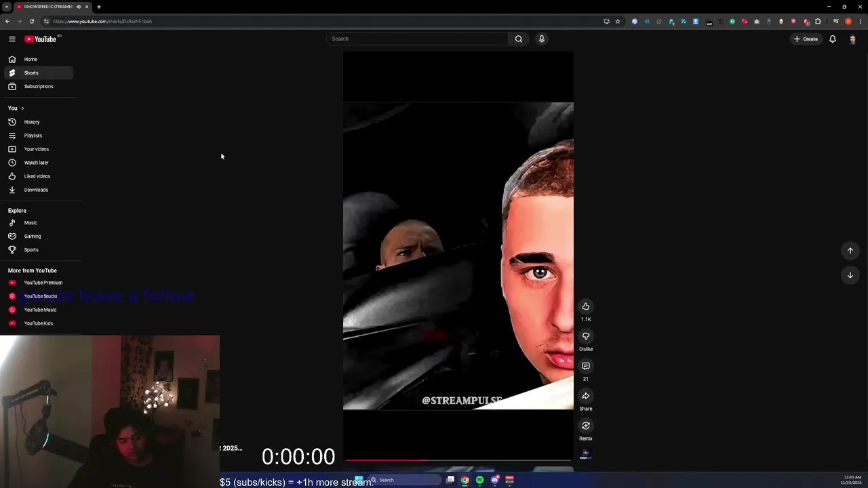The width and height of the screenshot is (868, 488).
Task: Click the browser address bar URL
Action: click(102, 21)
